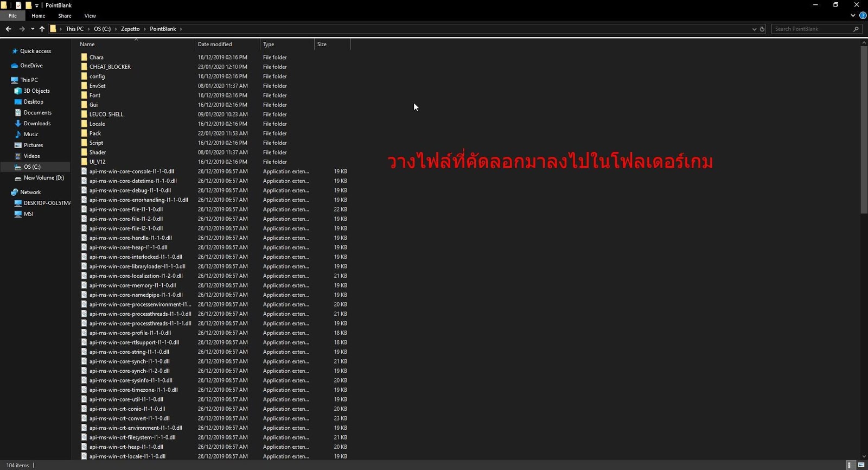This screenshot has height=470, width=868.
Task: Select the Pack folder icon
Action: 84,133
